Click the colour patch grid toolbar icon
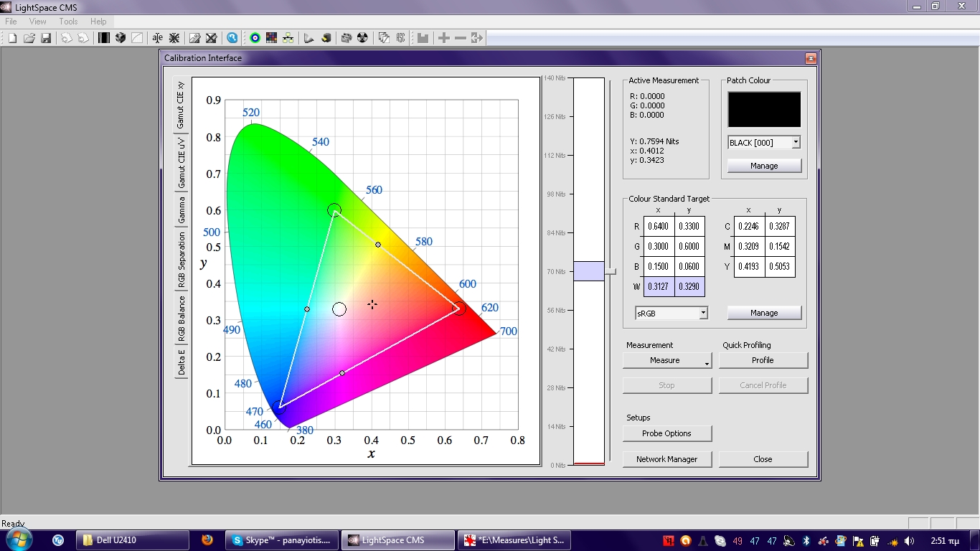 tap(271, 38)
